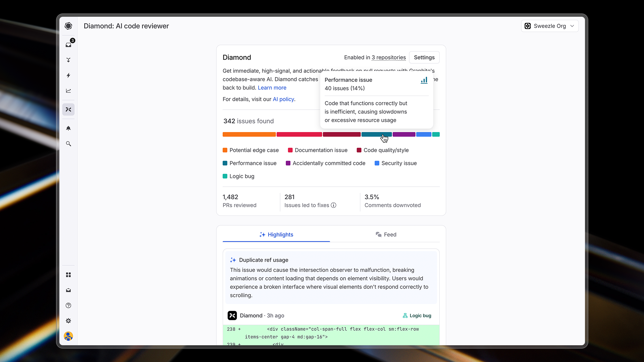Click the lightning bolt automations icon
Image resolution: width=644 pixels, height=362 pixels.
click(68, 75)
